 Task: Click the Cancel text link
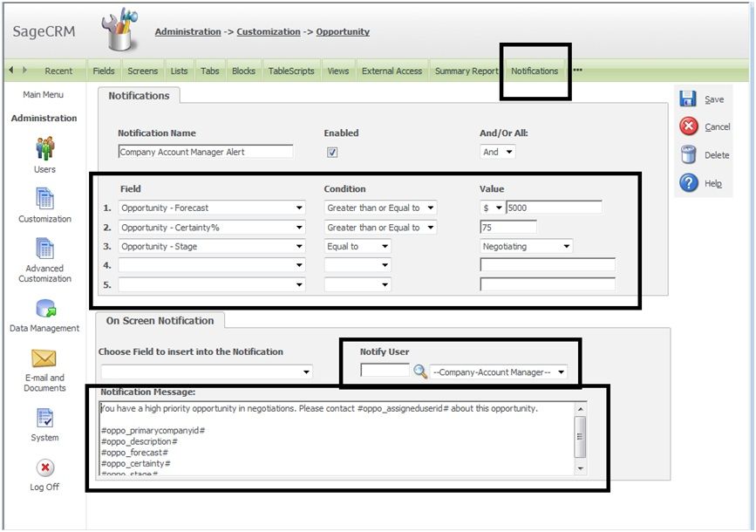pyautogui.click(x=718, y=126)
